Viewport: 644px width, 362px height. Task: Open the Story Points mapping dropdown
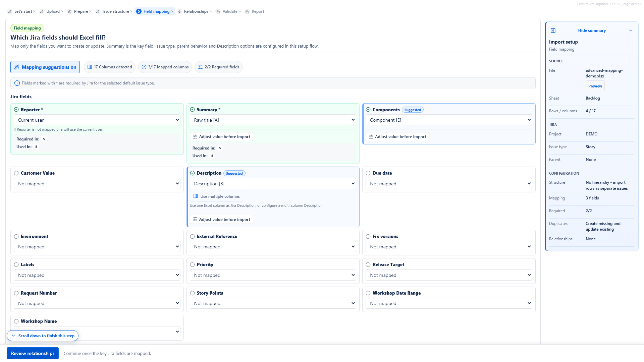[273, 303]
